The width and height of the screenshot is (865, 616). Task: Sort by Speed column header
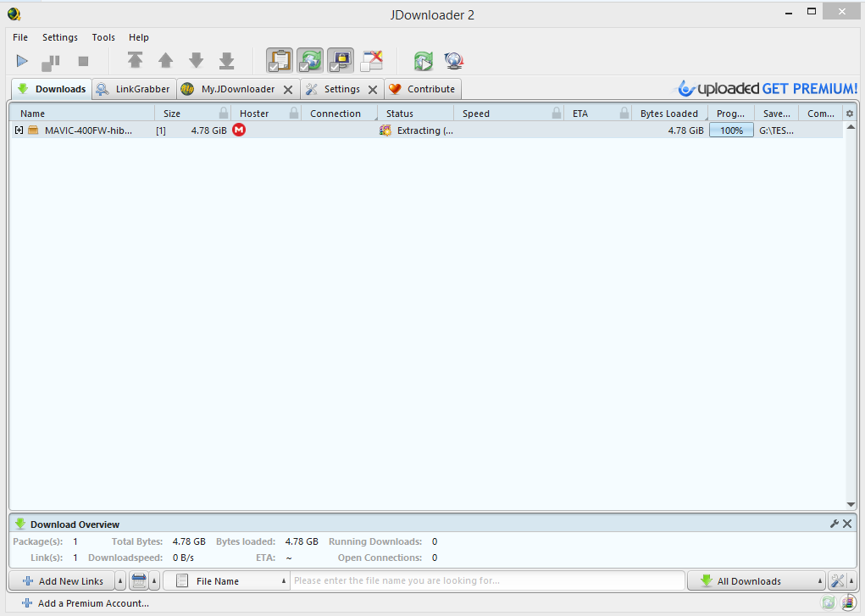tap(476, 114)
